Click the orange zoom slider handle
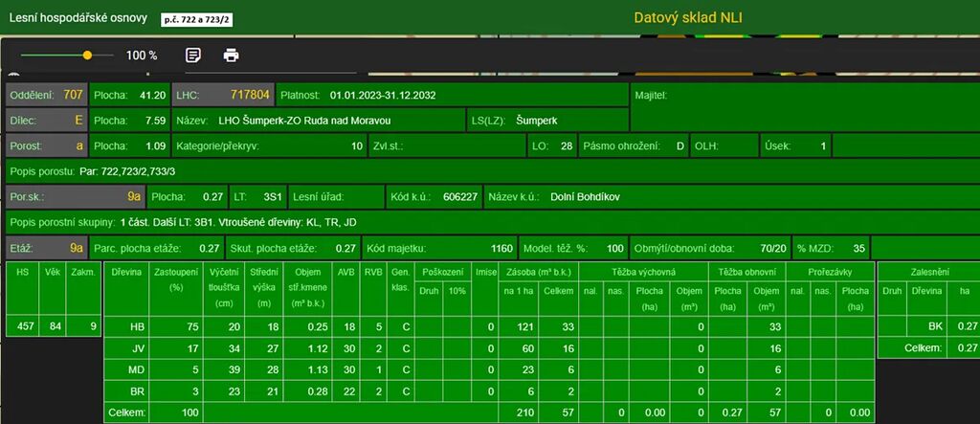980x424 pixels. point(87,56)
